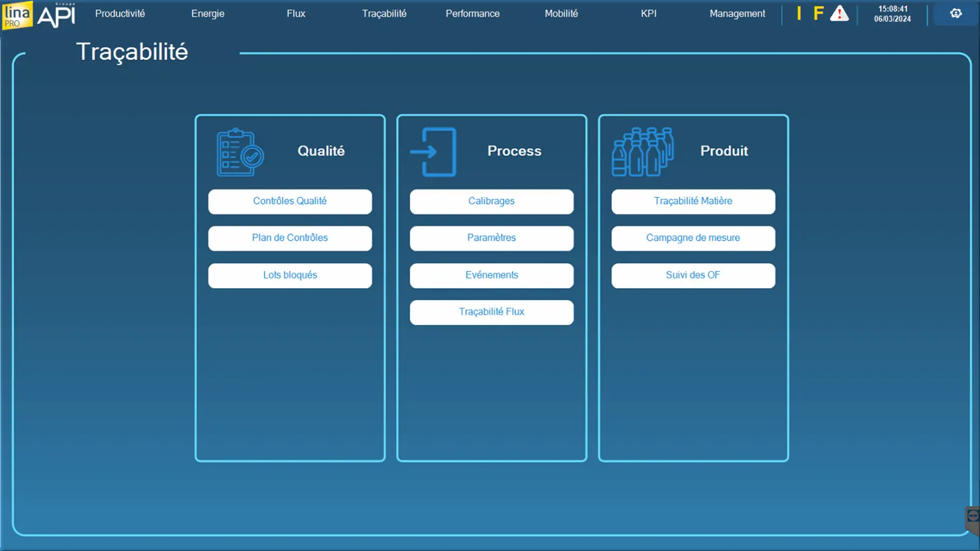980x551 pixels.
Task: Select the Lots bloqués button
Action: [x=290, y=275]
